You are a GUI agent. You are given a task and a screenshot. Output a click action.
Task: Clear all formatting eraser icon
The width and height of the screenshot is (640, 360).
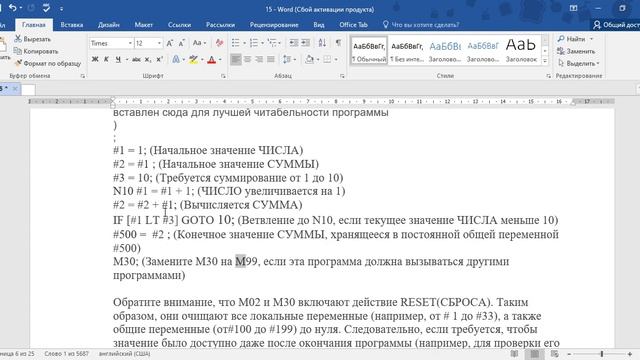(x=219, y=43)
